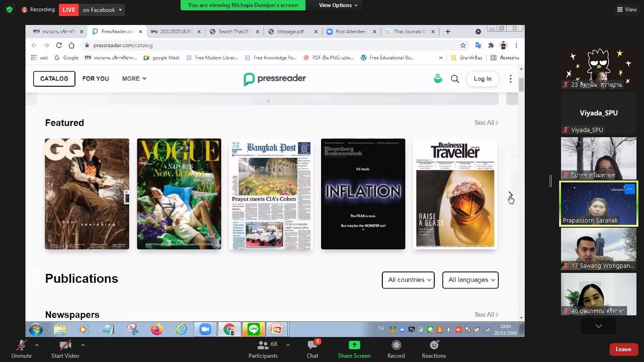Switch to the Post Attendee tab
Image resolution: width=644 pixels, height=362 pixels.
coord(351,32)
